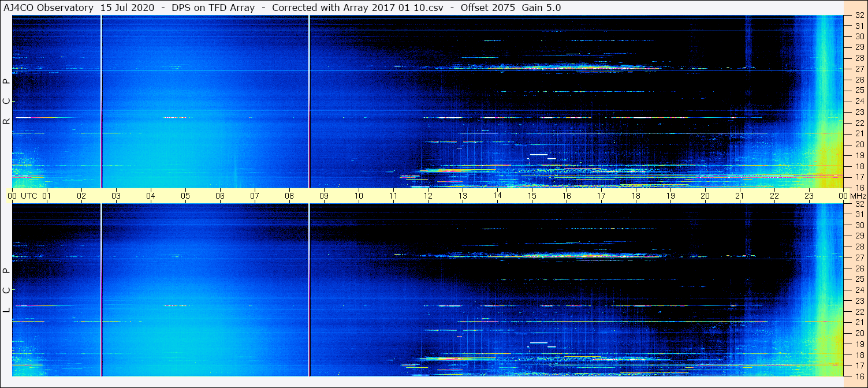Select the 21 hour label on time axis
This screenshot has width=868, height=388.
(x=740, y=196)
